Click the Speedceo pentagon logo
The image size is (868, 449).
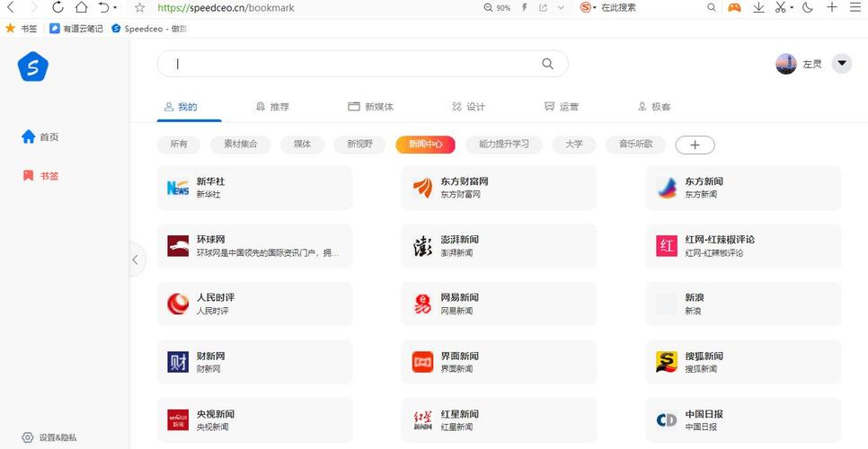(x=32, y=67)
